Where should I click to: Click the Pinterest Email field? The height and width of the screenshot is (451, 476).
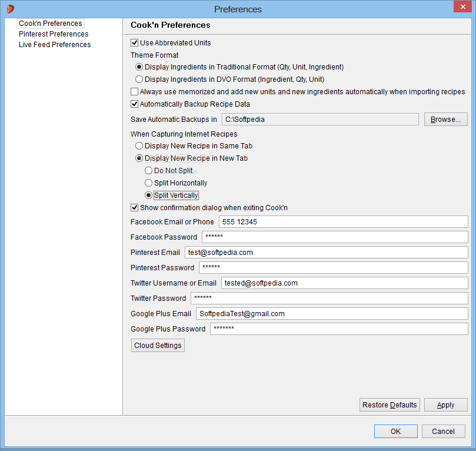pyautogui.click(x=327, y=253)
